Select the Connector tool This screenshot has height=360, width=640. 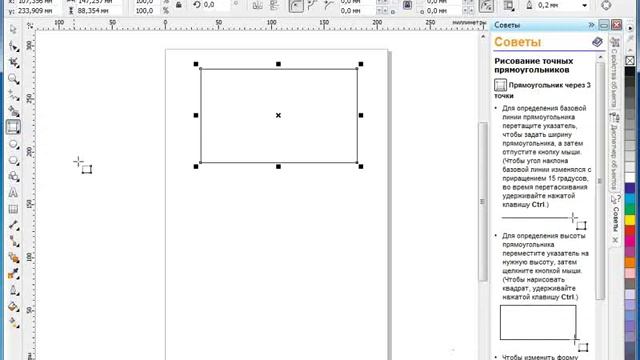coord(13,241)
